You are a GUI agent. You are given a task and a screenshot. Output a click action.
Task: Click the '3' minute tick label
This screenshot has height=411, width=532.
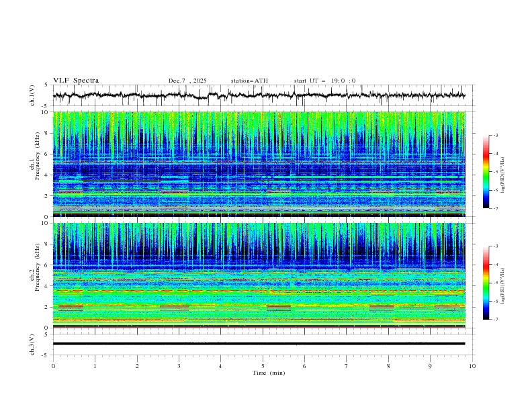click(179, 366)
